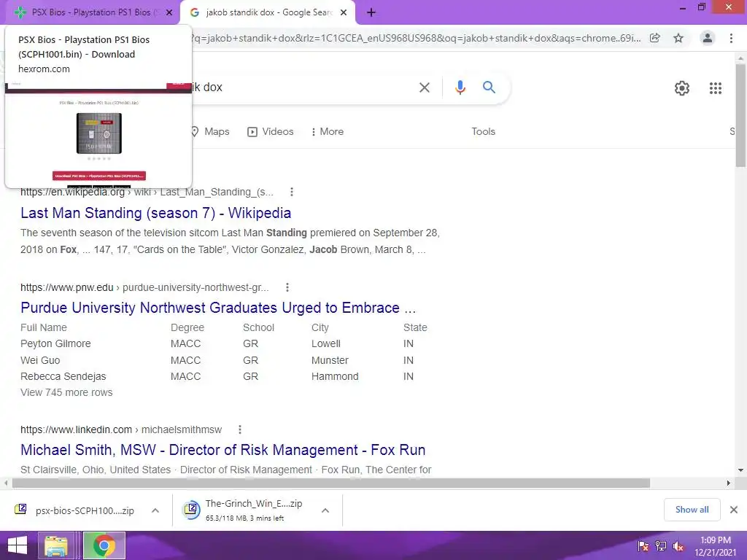Click the Munster city cell
Screen dimensions: 747x560
pos(330,360)
